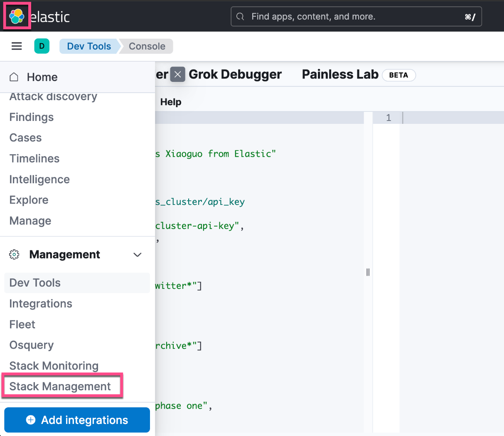Viewport: 504px width, 436px height.
Task: Open the Painless Lab tab
Action: click(340, 74)
